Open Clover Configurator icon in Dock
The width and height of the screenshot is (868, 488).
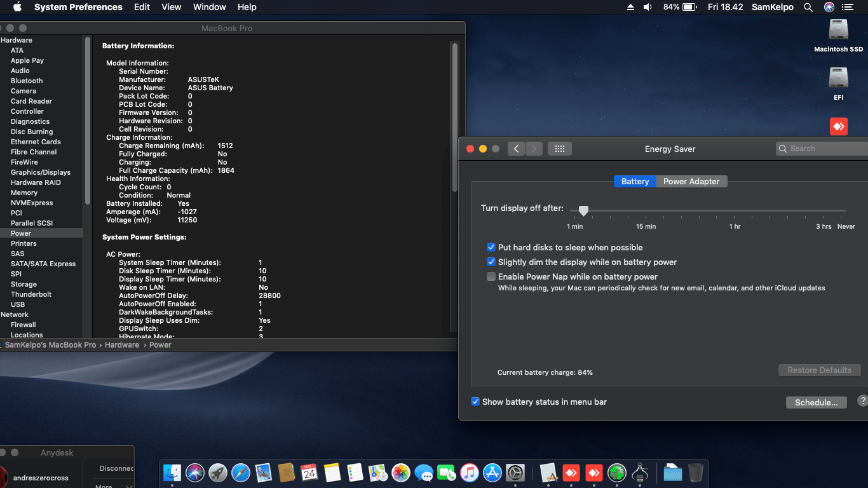point(617,472)
